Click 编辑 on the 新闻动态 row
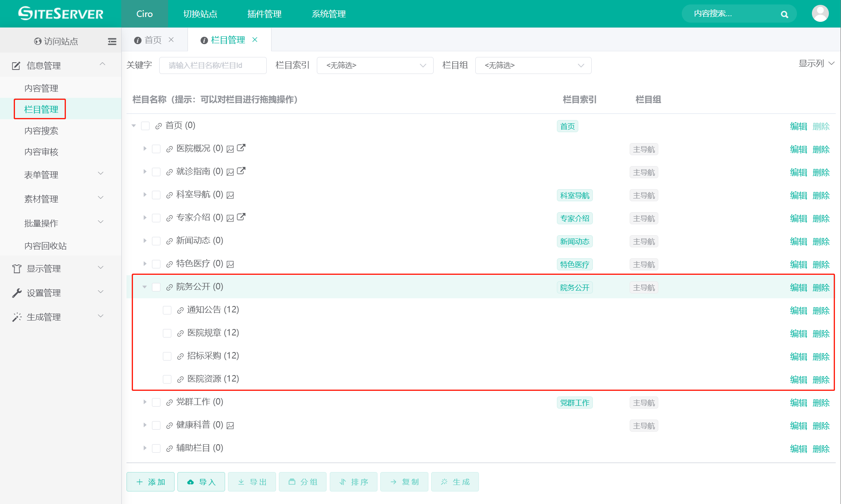Screen dimensions: 841x504 [x=798, y=241]
